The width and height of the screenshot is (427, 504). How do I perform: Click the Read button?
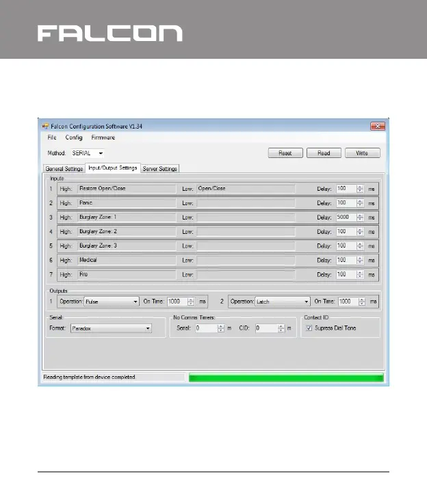click(324, 153)
